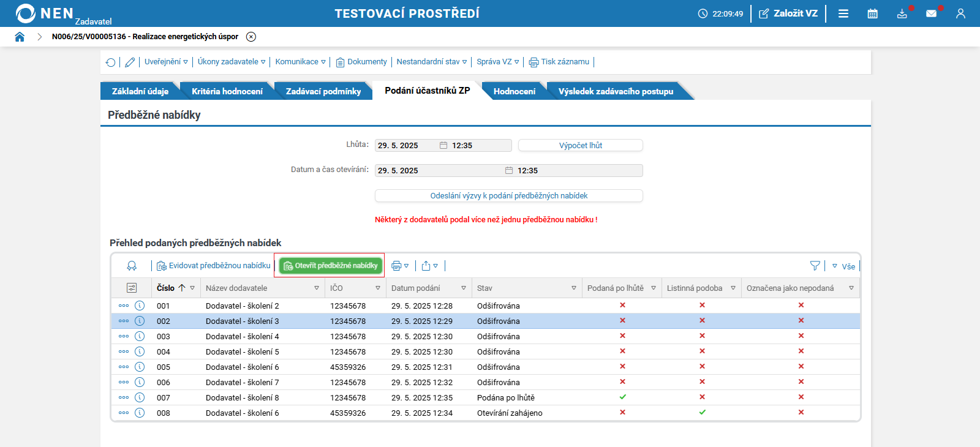Open the Základní údaje tab
The height and width of the screenshot is (447, 980).
click(140, 91)
